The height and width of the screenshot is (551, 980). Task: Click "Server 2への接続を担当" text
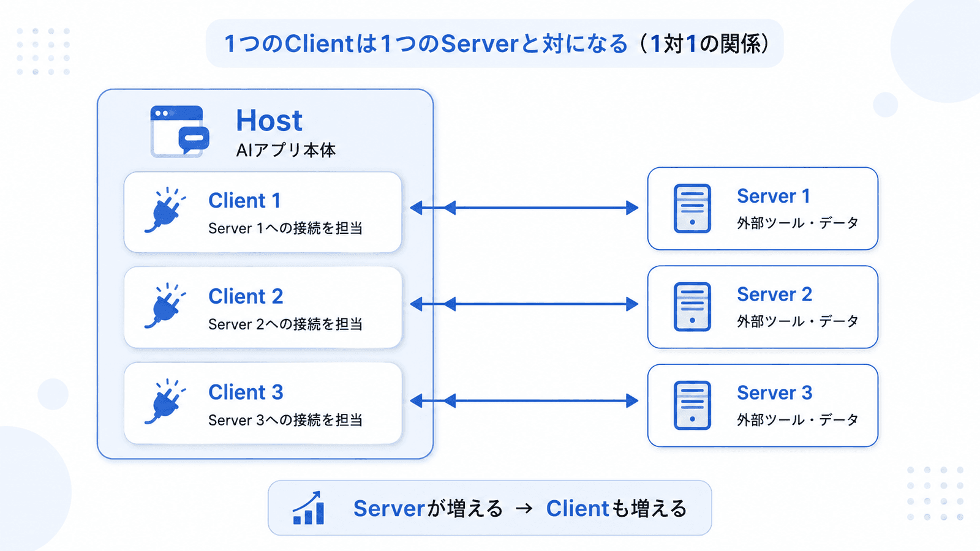click(285, 324)
